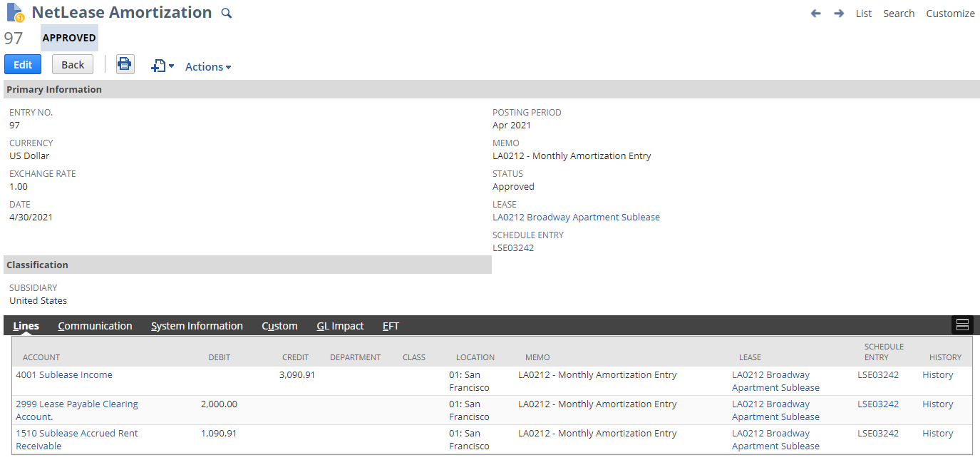Open LA0212 Broadway Apartment Sublease in Primary Information
The height and width of the screenshot is (465, 980).
576,217
